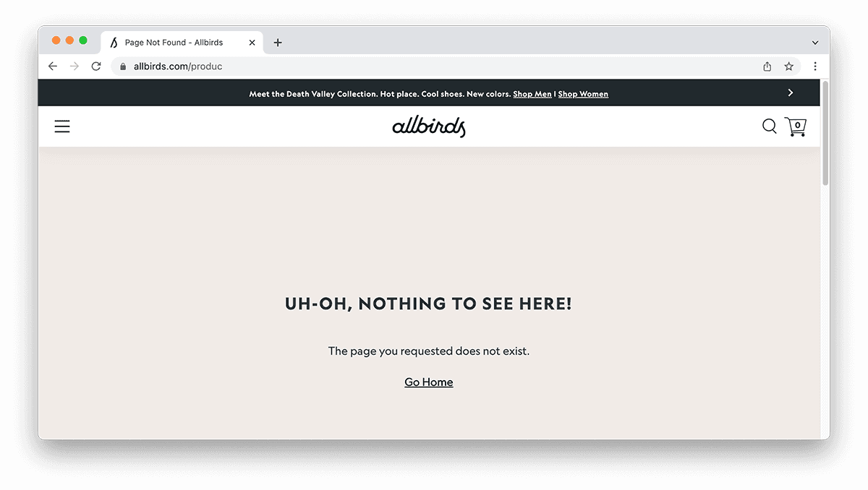Screen dimensions: 868x490
Task: Go back with browser back arrow
Action: tap(53, 66)
